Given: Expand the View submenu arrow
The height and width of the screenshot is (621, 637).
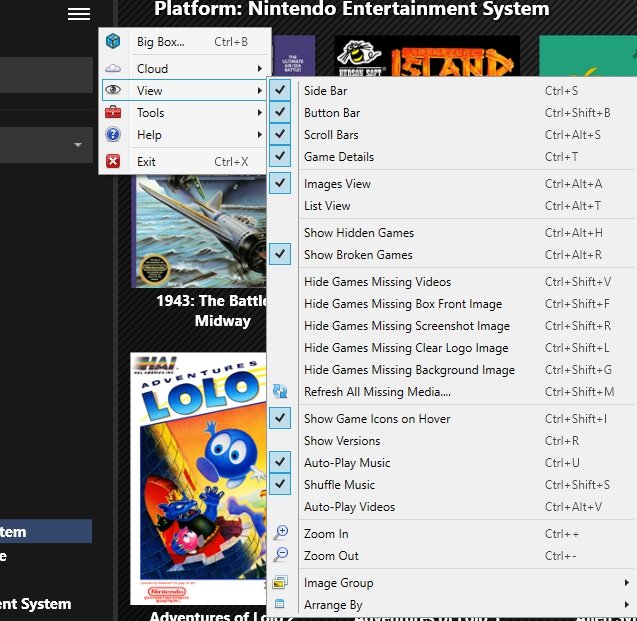Looking at the screenshot, I should tap(260, 90).
